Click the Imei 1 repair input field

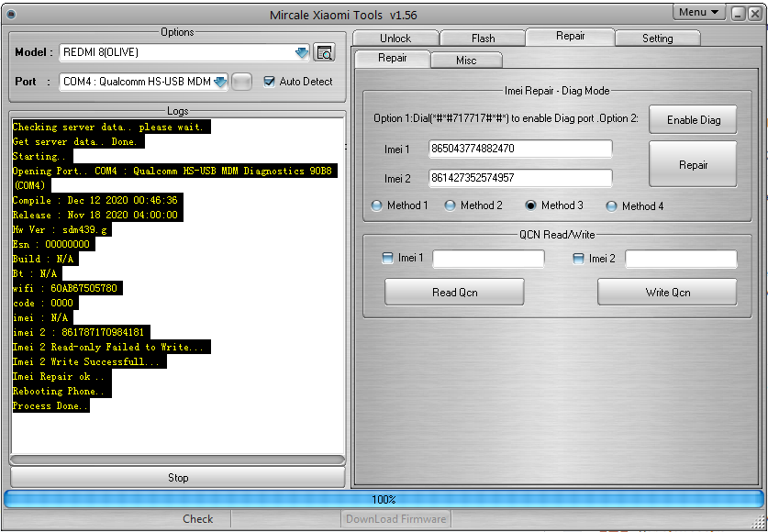click(520, 149)
